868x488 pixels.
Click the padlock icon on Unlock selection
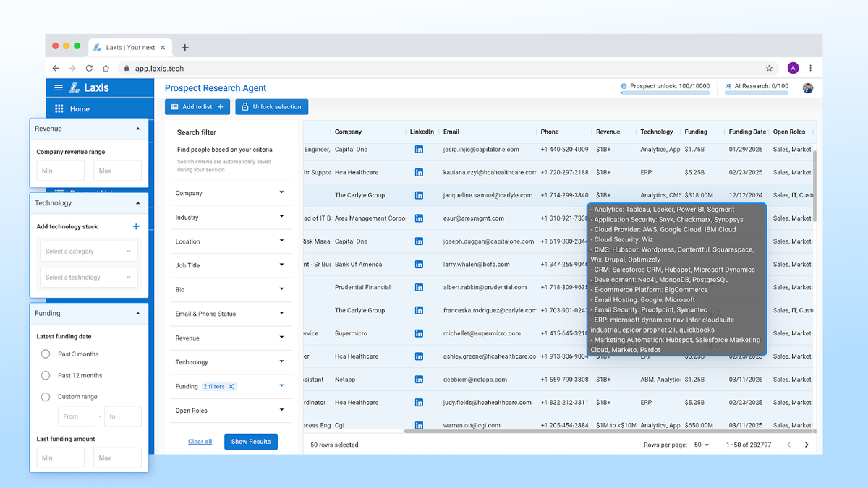(244, 106)
